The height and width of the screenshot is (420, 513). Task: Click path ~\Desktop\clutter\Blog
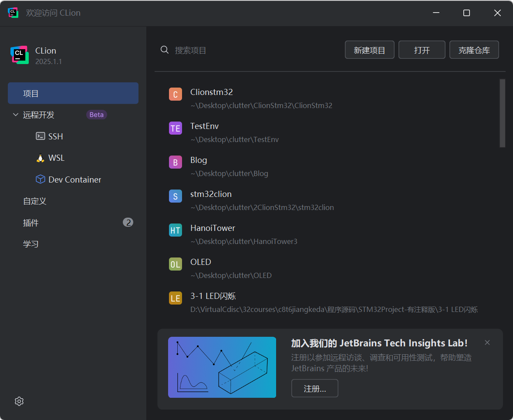(229, 173)
